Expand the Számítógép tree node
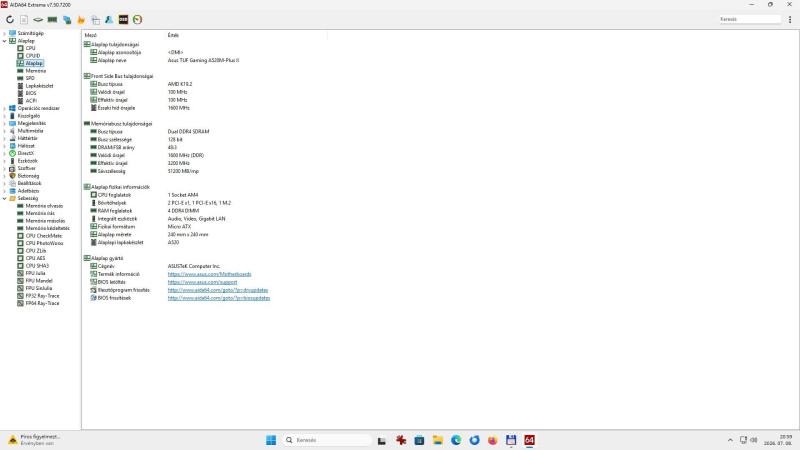The width and height of the screenshot is (800, 450). click(5, 33)
